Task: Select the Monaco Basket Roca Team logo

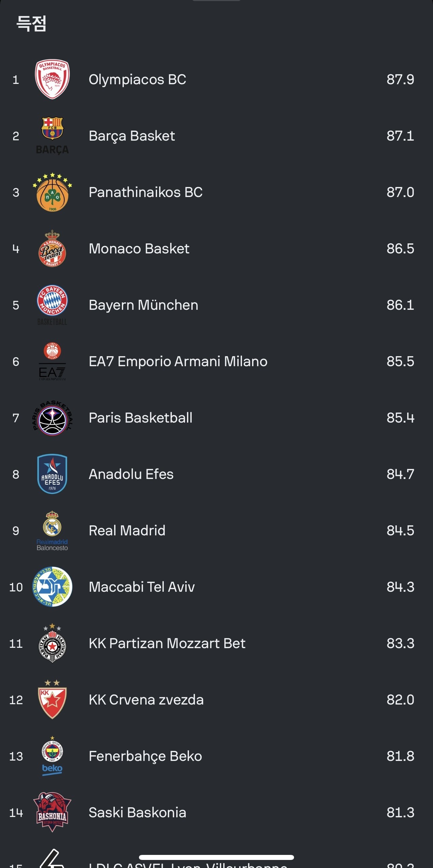Action: point(52,249)
